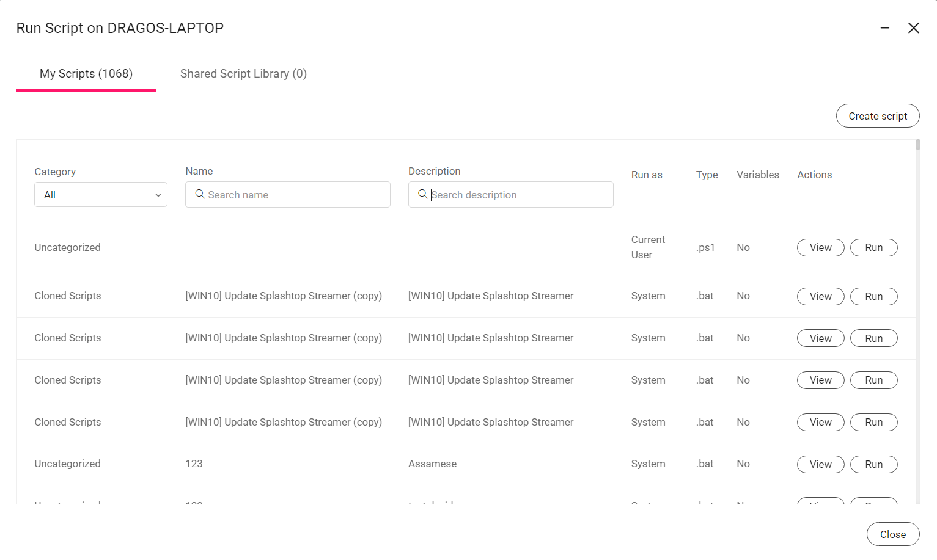View the .ps1 Current User script

tap(821, 247)
